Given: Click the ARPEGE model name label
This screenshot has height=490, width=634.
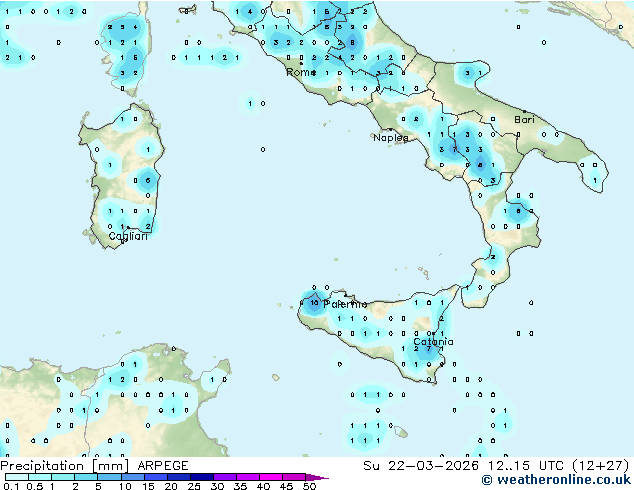Looking at the screenshot, I should (x=163, y=466).
